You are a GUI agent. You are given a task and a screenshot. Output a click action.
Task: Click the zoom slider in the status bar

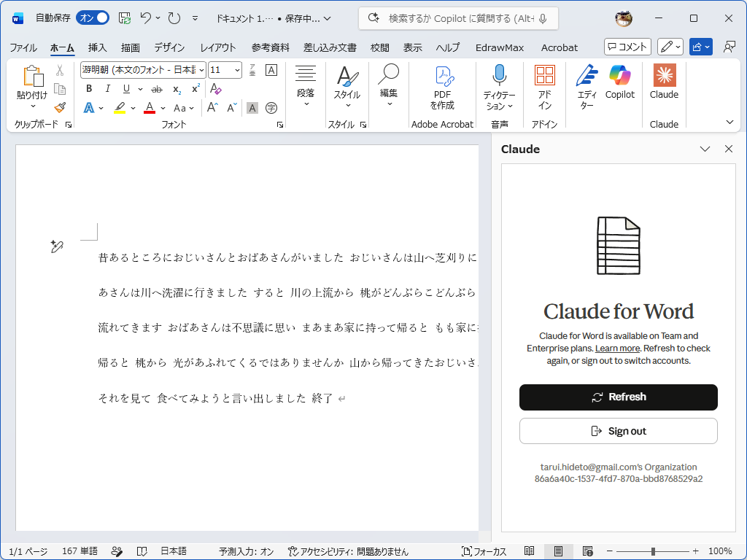651,551
